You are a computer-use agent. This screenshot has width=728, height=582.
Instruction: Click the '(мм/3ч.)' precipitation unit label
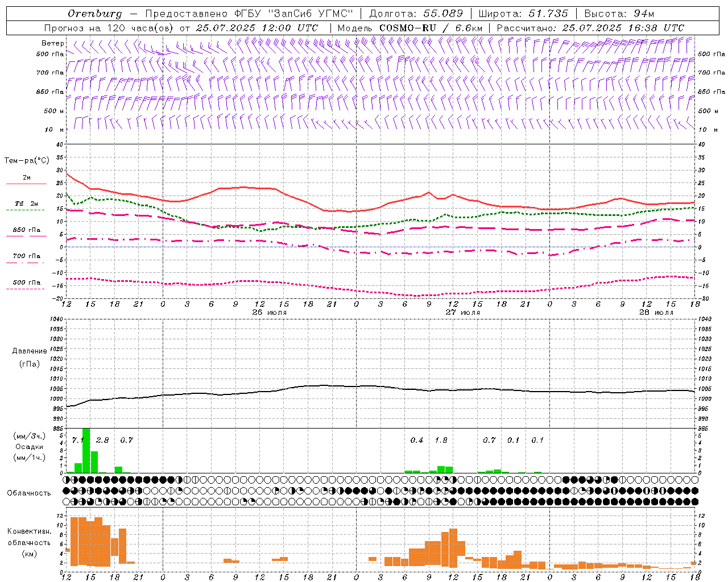(29, 436)
